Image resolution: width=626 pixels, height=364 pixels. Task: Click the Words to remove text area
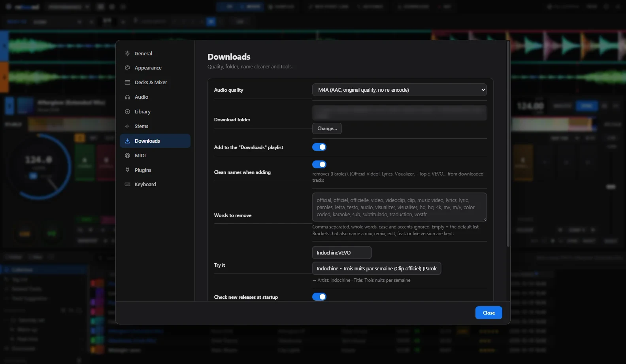(x=399, y=207)
